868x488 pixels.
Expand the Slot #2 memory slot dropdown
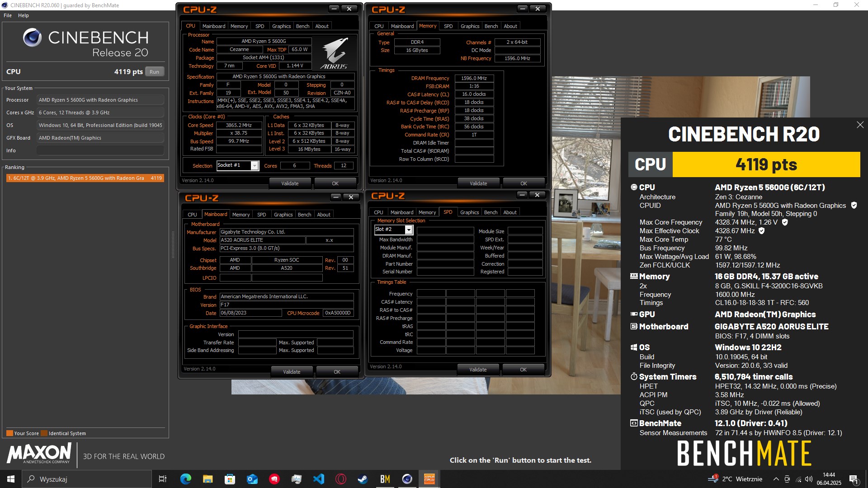tap(409, 230)
